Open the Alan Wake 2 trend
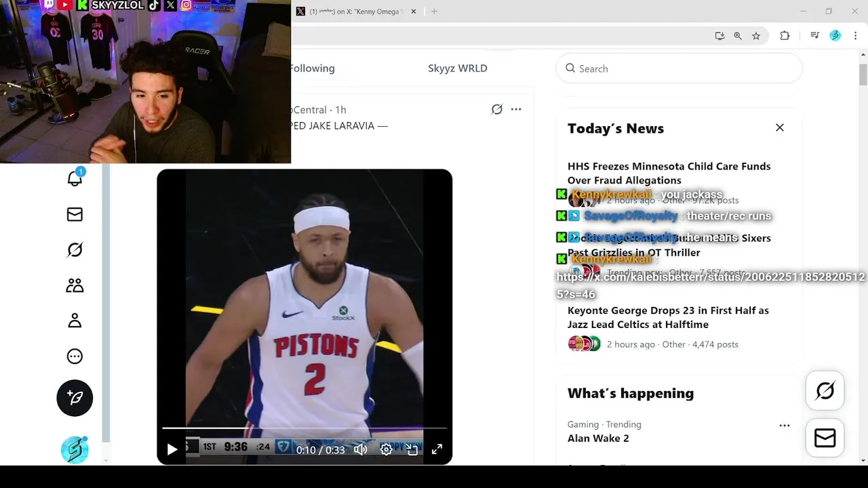868x488 pixels. point(598,439)
